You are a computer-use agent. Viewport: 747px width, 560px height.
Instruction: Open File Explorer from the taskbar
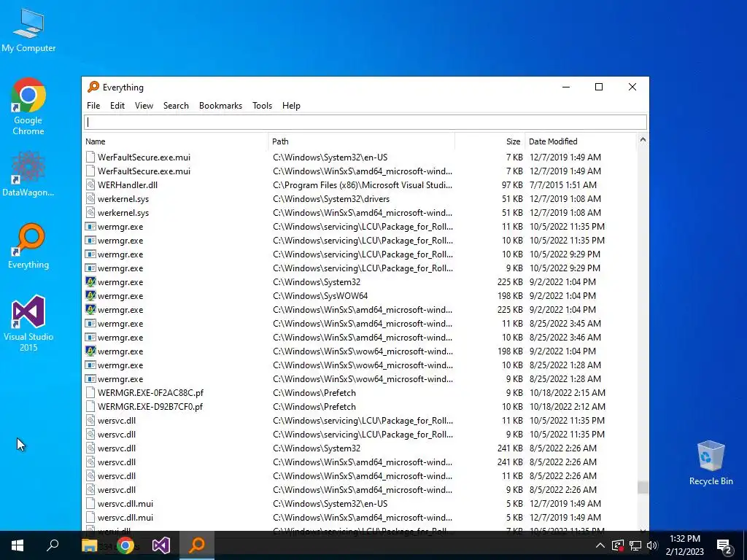(x=89, y=545)
